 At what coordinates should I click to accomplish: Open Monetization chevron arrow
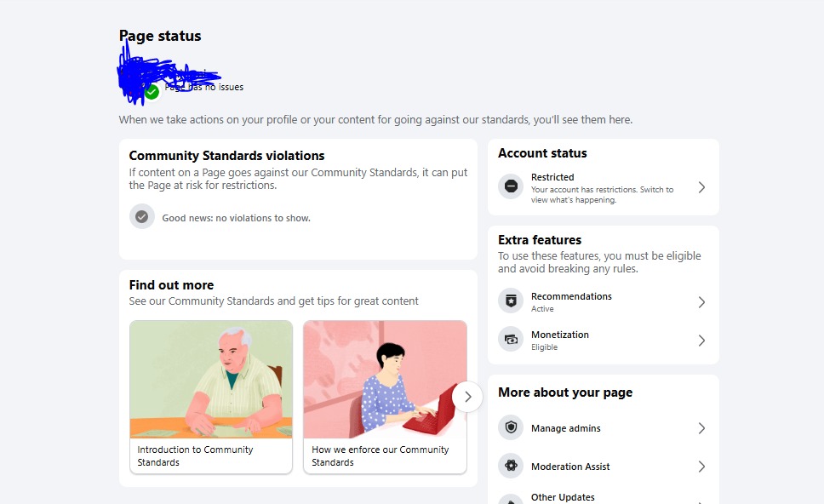point(701,340)
